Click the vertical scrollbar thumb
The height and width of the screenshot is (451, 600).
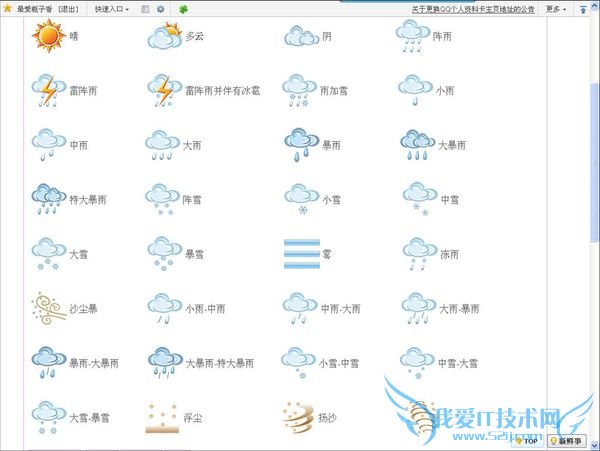(595, 162)
